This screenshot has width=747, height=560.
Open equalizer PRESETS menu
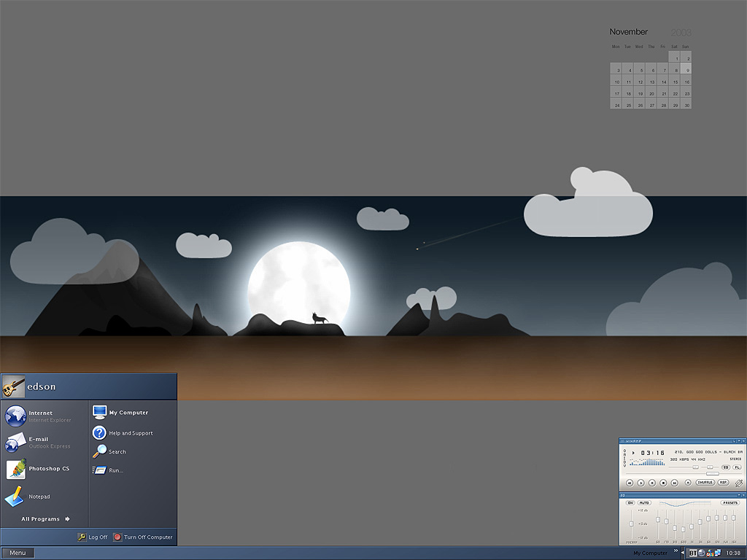click(x=730, y=503)
